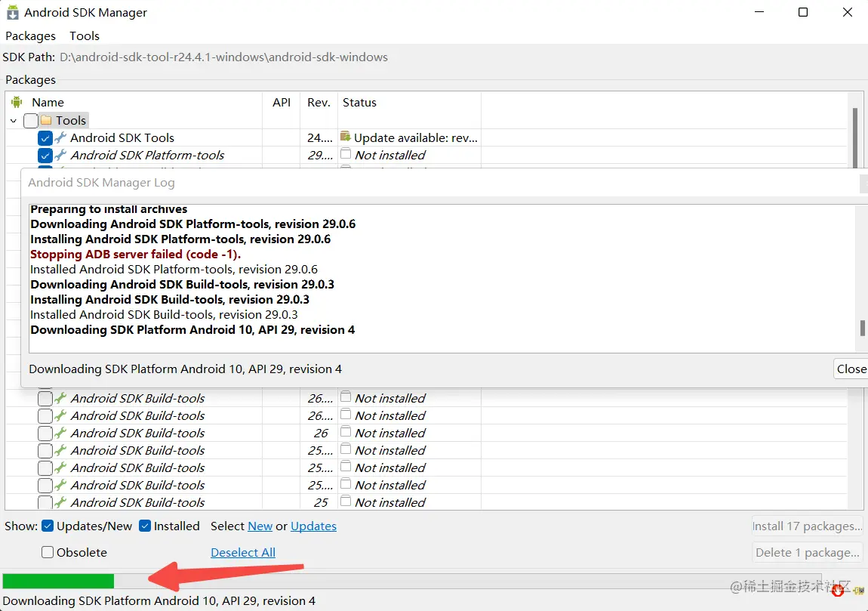Image resolution: width=868 pixels, height=611 pixels.
Task: Click the log window vertical scrollbar thumb
Action: pos(863,327)
